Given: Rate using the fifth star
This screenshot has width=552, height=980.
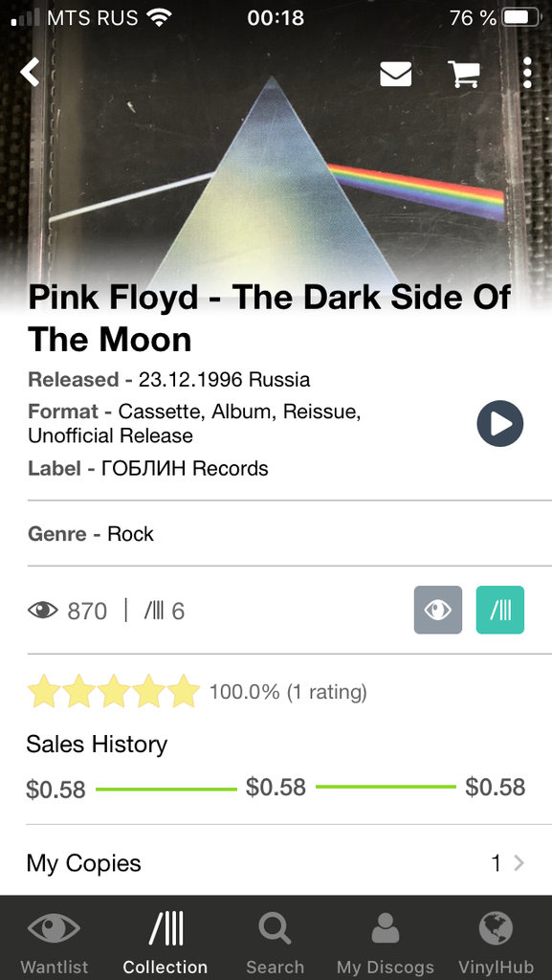Looking at the screenshot, I should tap(183, 691).
